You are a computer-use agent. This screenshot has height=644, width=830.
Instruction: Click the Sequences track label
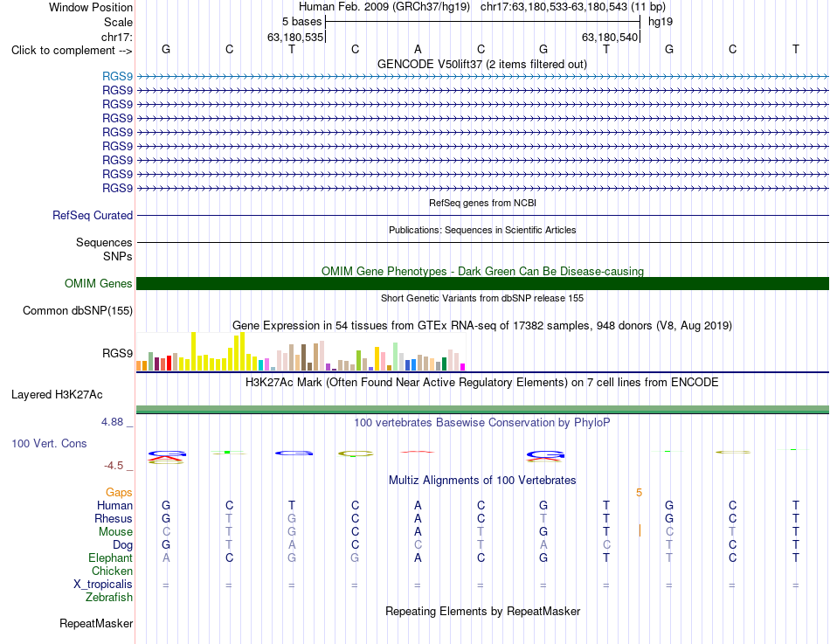click(x=104, y=242)
